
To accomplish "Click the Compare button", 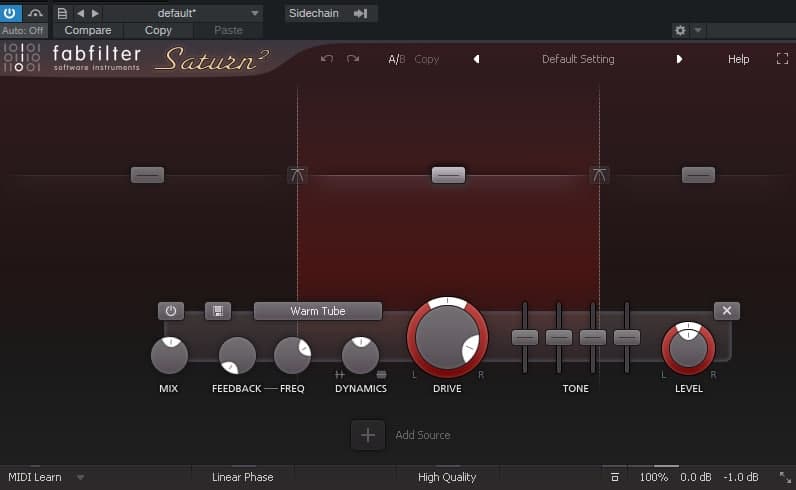I will [88, 30].
